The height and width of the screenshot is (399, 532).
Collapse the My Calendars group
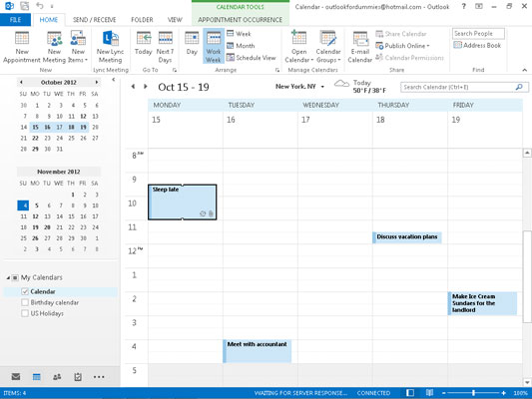(x=8, y=277)
